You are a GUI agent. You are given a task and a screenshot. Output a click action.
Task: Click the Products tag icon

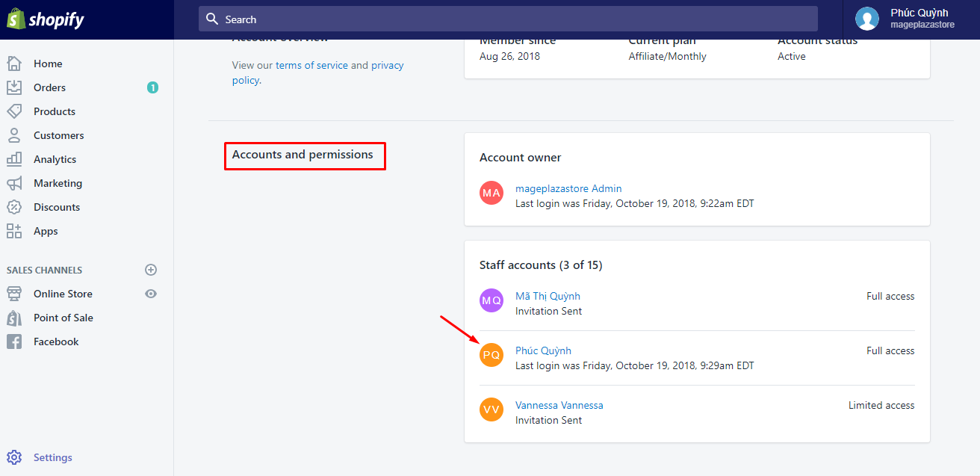click(14, 111)
